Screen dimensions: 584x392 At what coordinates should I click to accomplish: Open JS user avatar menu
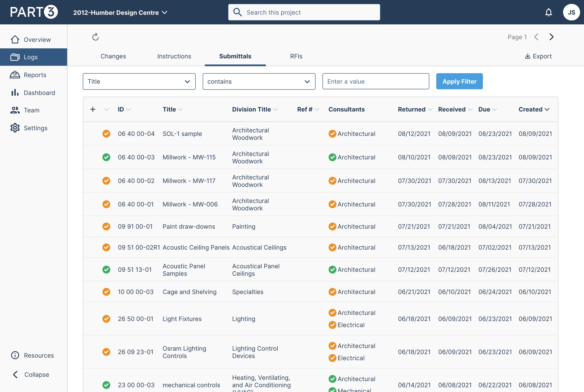pos(571,12)
